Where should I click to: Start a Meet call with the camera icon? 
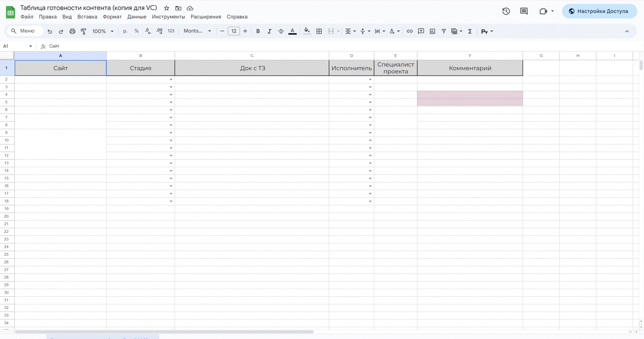pyautogui.click(x=543, y=11)
